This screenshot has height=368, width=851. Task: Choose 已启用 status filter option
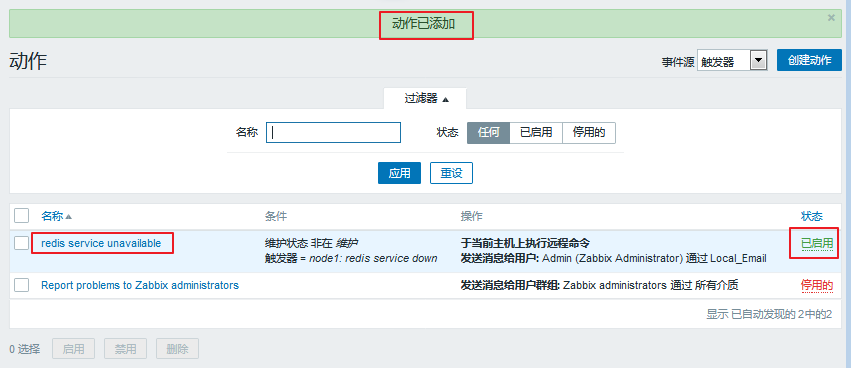click(x=536, y=132)
